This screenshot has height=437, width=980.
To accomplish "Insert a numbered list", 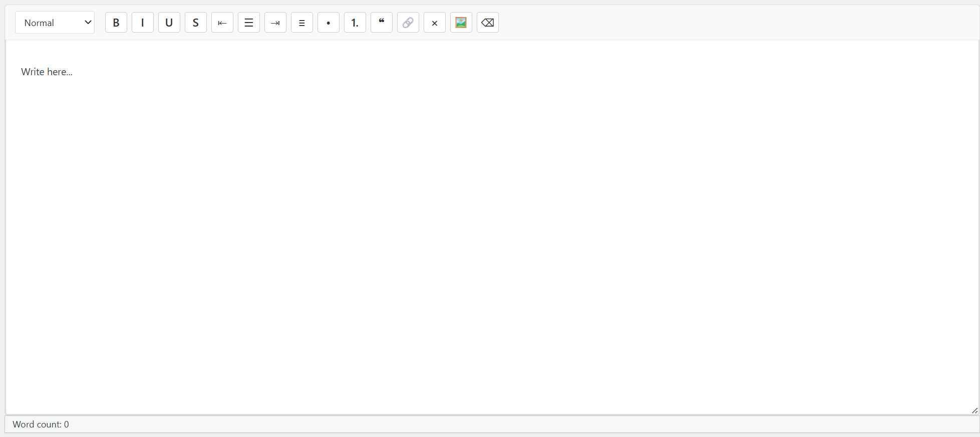I will 355,23.
